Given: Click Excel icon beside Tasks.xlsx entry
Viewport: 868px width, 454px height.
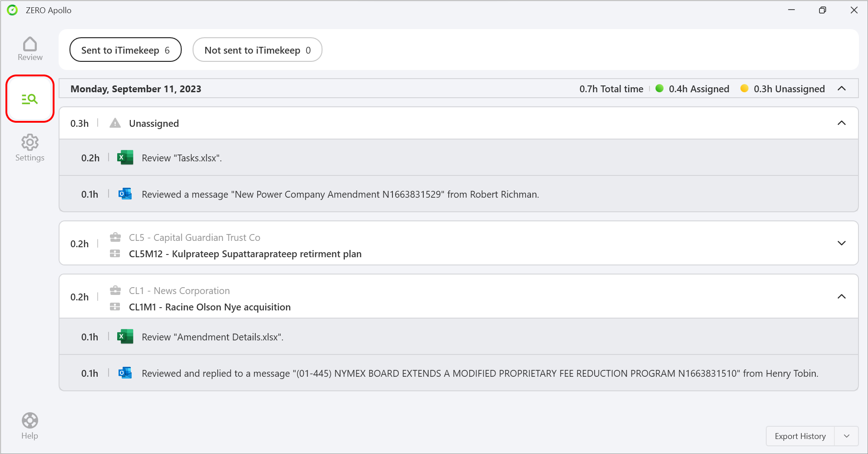Looking at the screenshot, I should [125, 158].
